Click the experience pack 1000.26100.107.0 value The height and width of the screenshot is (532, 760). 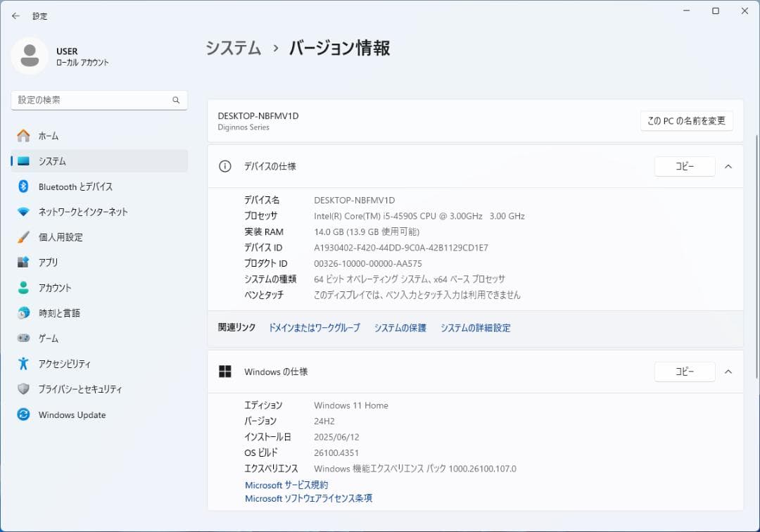tap(415, 469)
